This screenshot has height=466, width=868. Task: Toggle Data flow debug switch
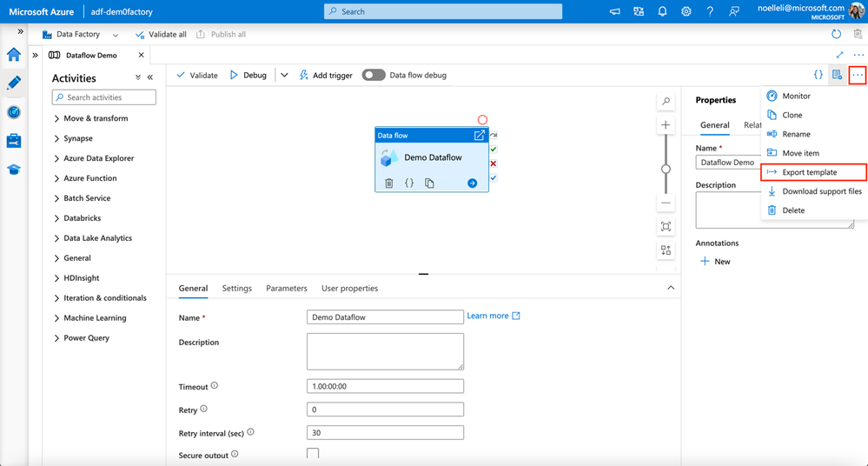pos(374,75)
